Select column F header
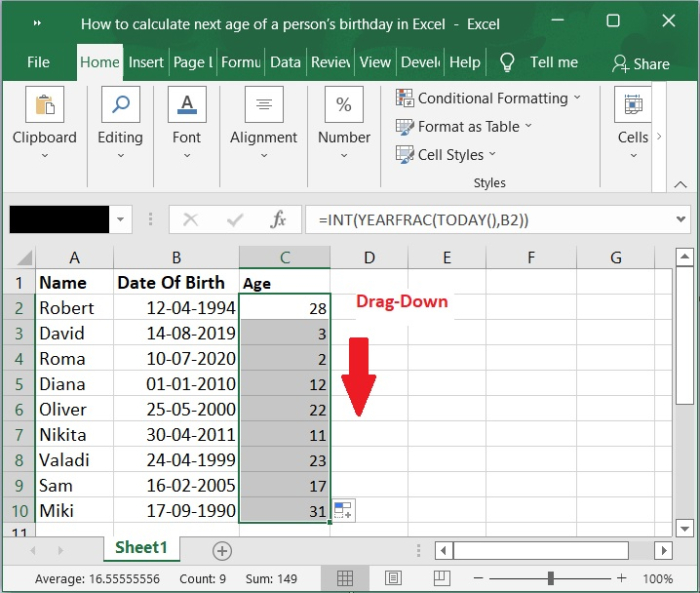 pos(531,257)
